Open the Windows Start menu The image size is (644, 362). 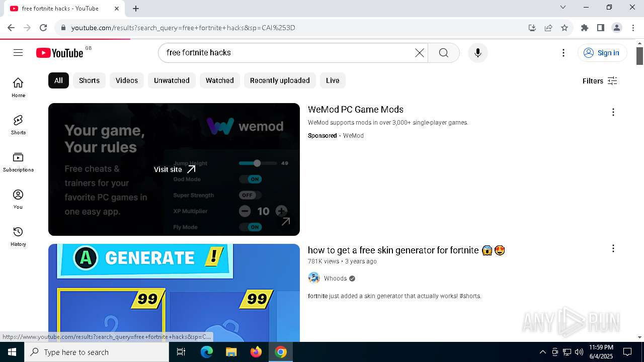[12, 352]
